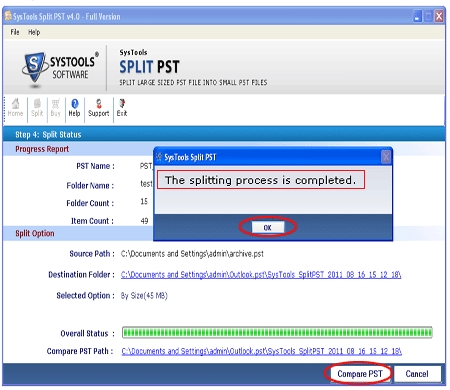The height and width of the screenshot is (390, 450).
Task: Open the Help menu in the menu bar
Action: [34, 32]
